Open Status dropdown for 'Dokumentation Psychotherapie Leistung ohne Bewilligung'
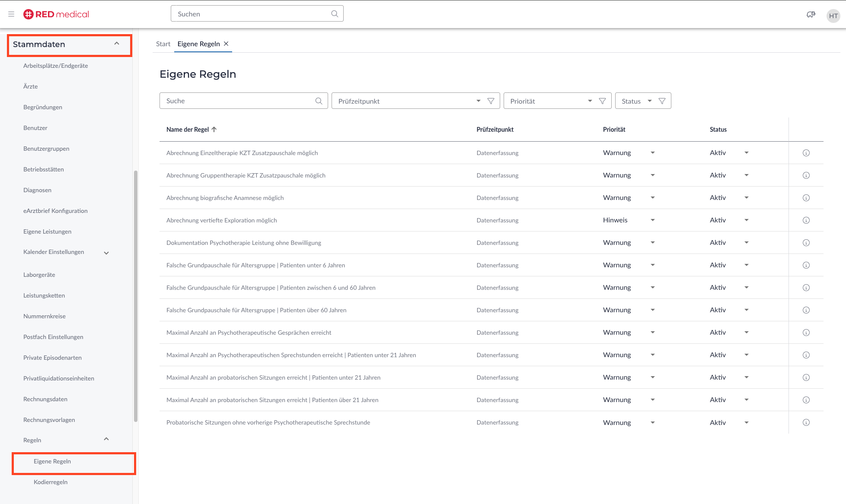Screen dimensions: 846x504 click(x=746, y=243)
